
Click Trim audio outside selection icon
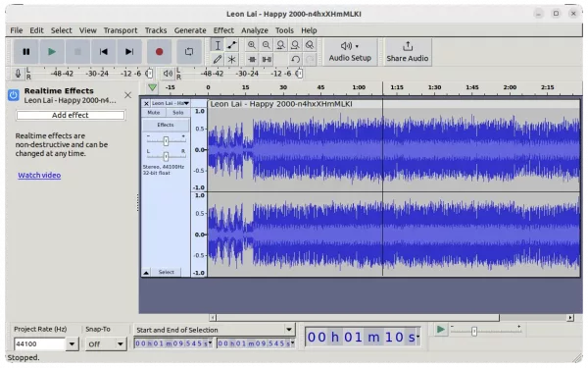(x=252, y=59)
